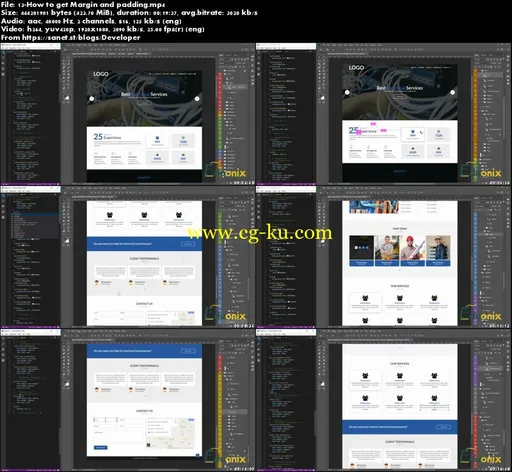Click the dark first team card in the 00:11:12 frame
Screen dimensions: 512x472
(x=361, y=251)
